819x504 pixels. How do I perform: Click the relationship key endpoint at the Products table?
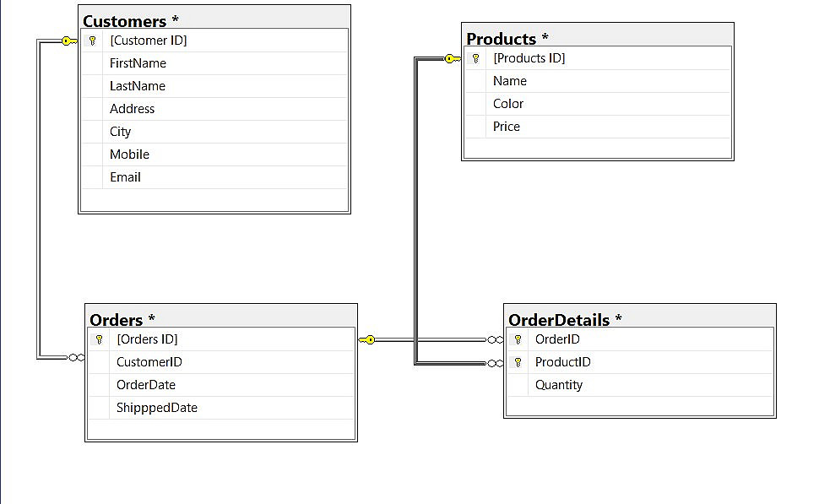tap(452, 58)
